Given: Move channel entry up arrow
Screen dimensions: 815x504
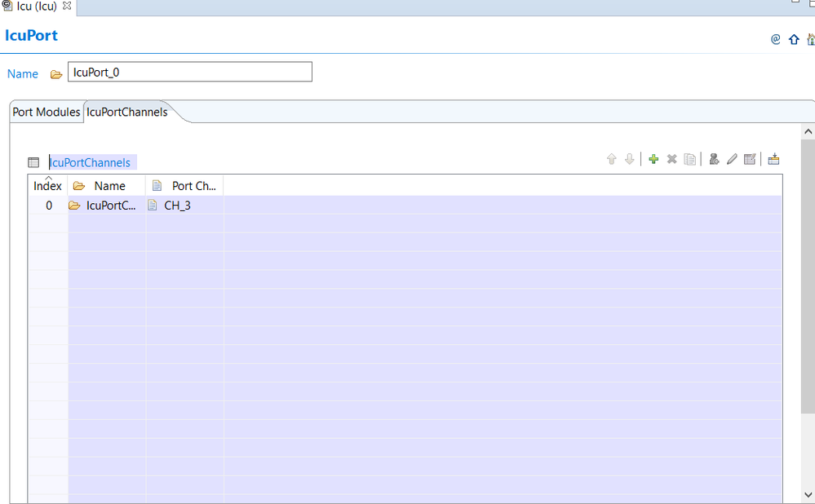Looking at the screenshot, I should [x=611, y=159].
